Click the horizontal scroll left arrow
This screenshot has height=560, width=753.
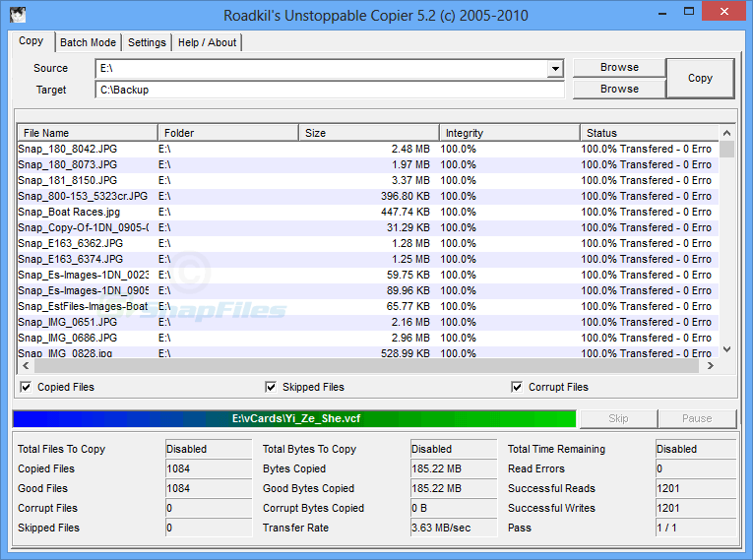pyautogui.click(x=26, y=366)
